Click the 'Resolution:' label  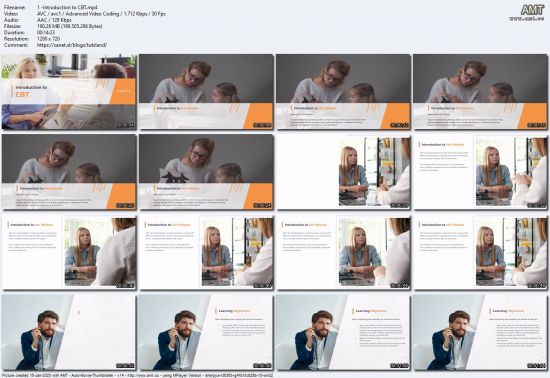16,39
